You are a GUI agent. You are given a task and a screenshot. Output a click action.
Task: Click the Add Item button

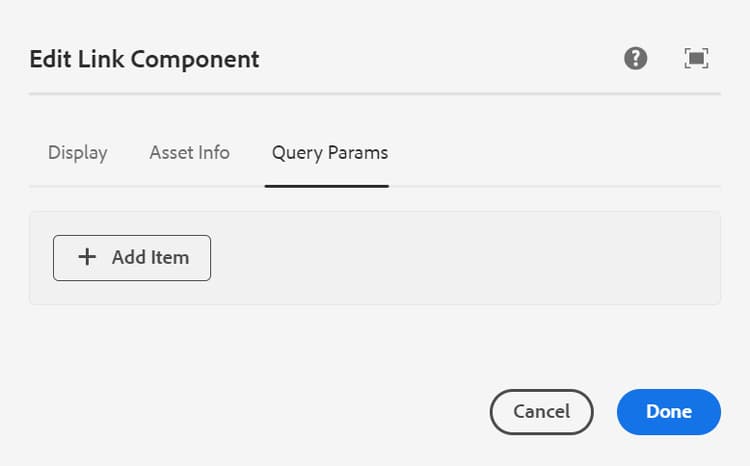tap(132, 257)
